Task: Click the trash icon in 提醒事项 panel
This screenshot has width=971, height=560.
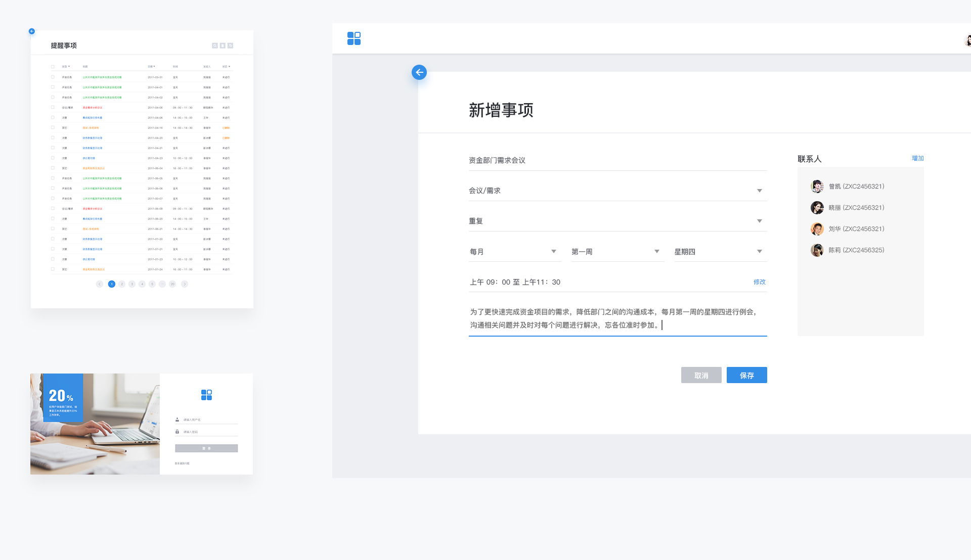Action: (223, 45)
